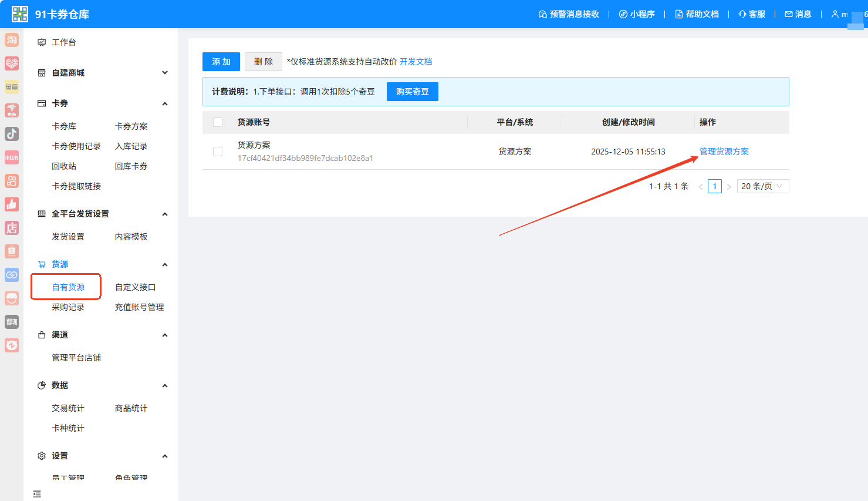The height and width of the screenshot is (501, 868).
Task: Open the 开发文档 developer docs link
Action: pyautogui.click(x=416, y=62)
